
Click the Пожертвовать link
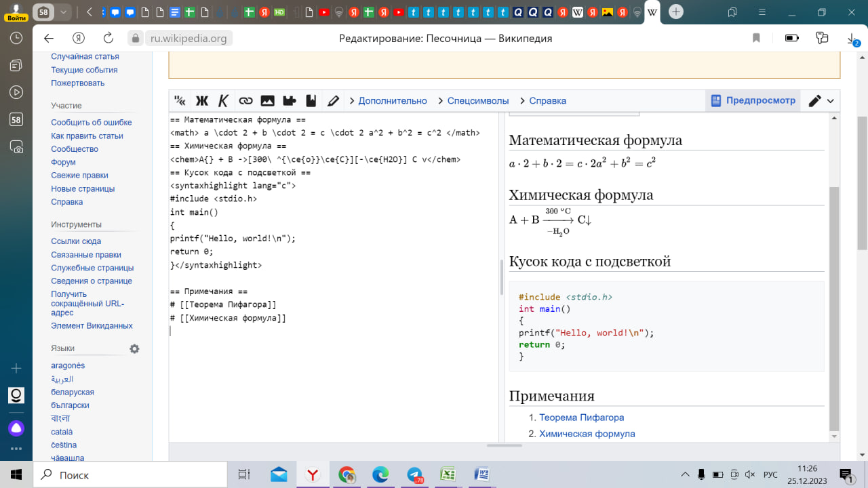coord(78,83)
